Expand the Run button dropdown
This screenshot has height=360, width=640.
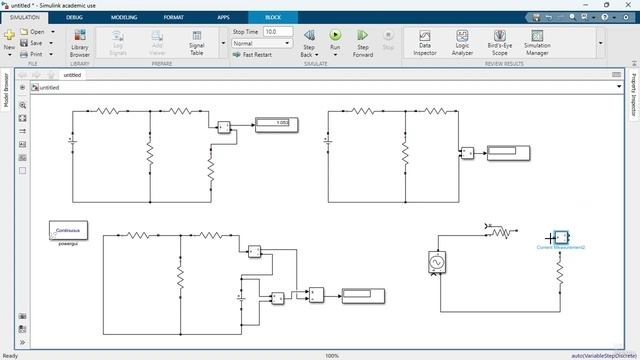click(335, 55)
